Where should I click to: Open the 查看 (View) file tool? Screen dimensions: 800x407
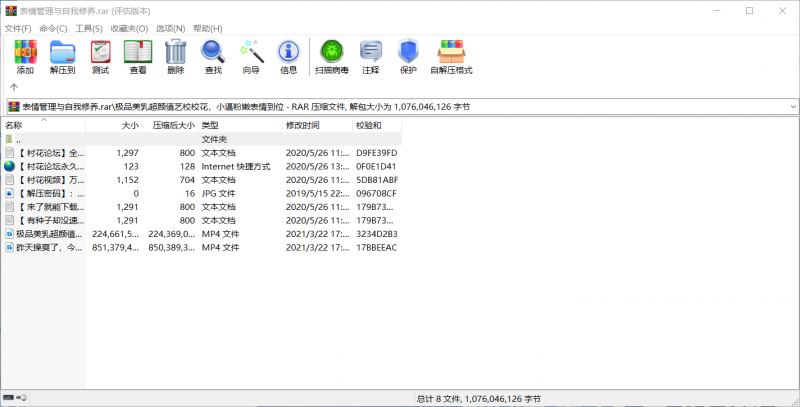click(x=138, y=57)
